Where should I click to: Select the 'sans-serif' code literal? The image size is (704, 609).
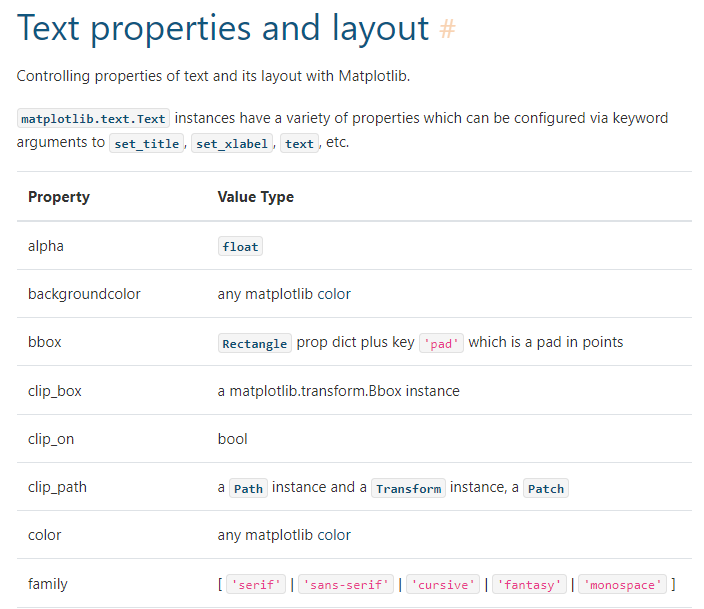tap(346, 584)
